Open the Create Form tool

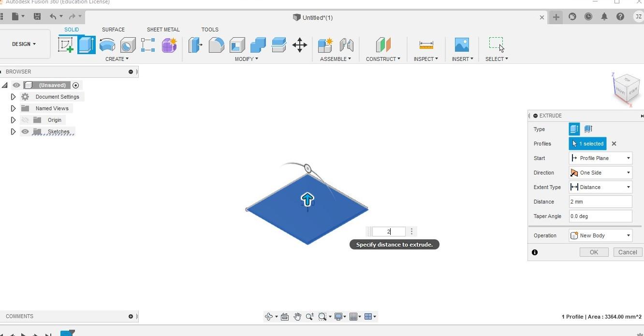click(x=169, y=45)
